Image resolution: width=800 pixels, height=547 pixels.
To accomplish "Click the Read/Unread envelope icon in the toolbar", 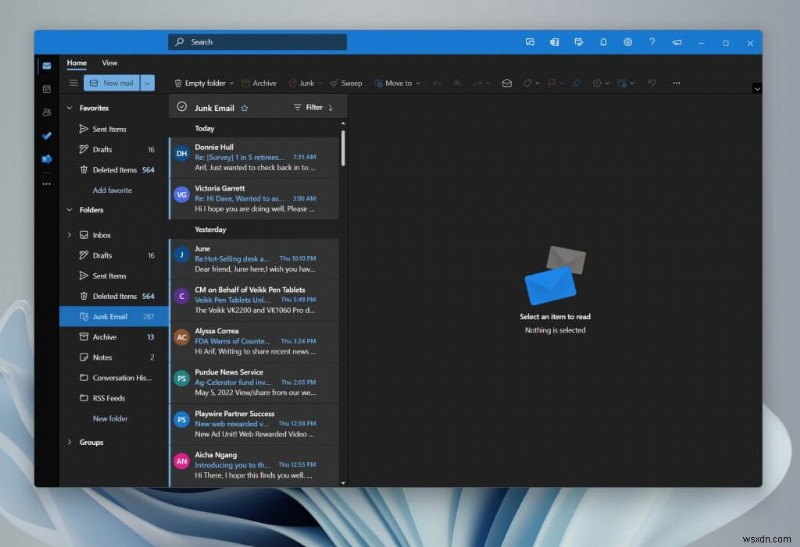I will (x=507, y=83).
